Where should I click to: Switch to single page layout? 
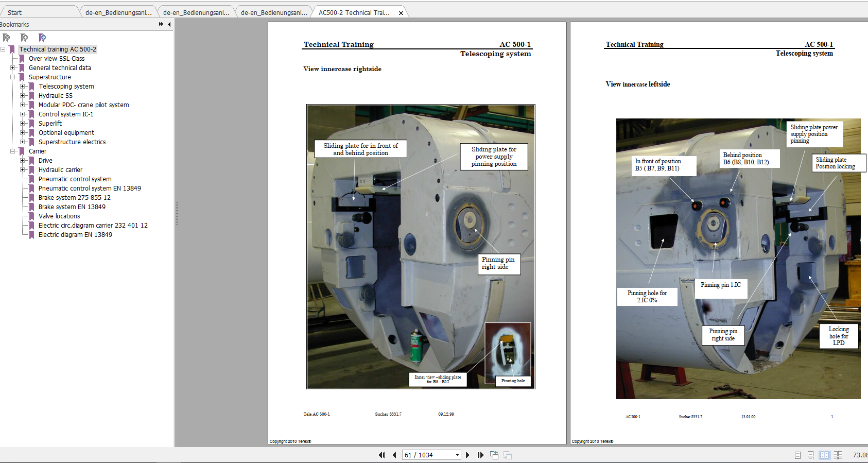[797, 455]
